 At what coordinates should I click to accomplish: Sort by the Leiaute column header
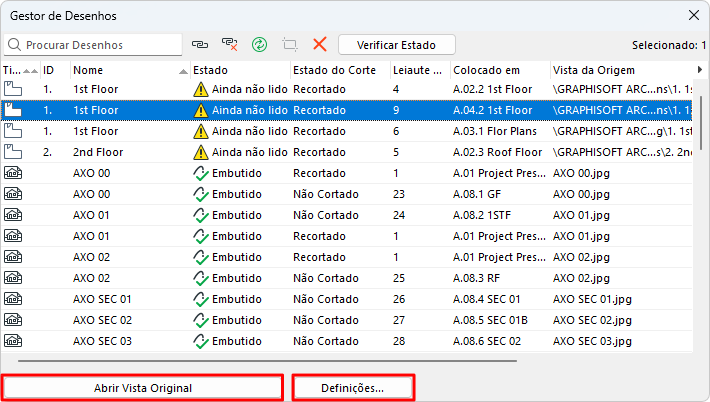420,70
